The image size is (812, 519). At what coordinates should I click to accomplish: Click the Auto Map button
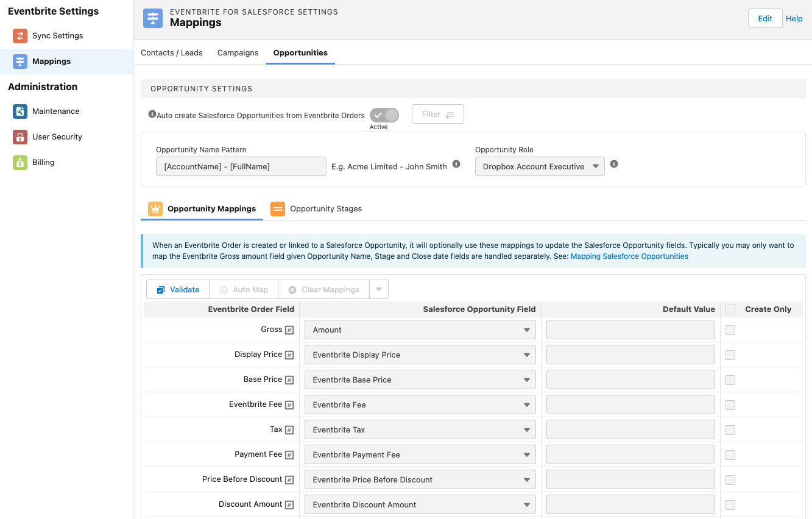click(244, 289)
